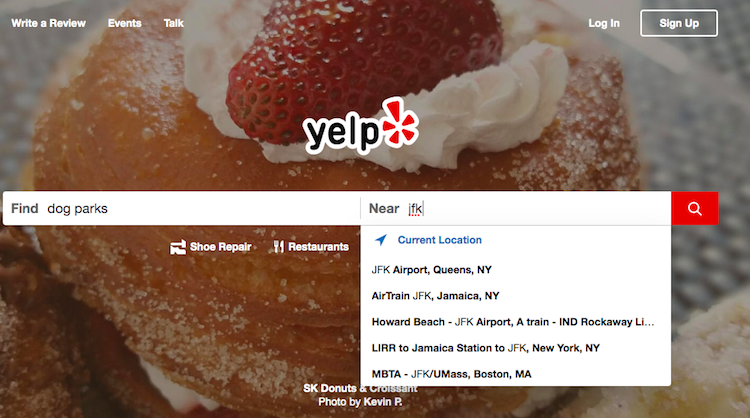Focus the Find field containing dog parks
Viewport: 750px width, 418px height.
pyautogui.click(x=182, y=209)
